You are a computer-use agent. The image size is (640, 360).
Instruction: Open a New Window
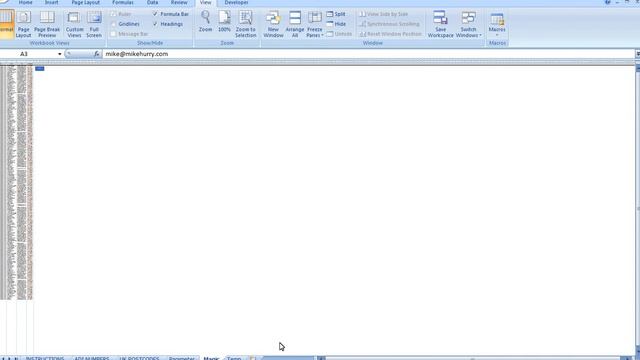pos(273,24)
